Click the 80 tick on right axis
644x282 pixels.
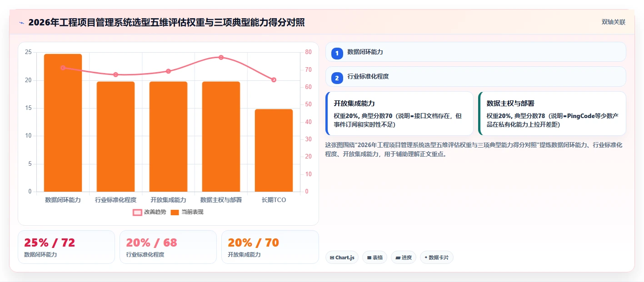tap(308, 52)
